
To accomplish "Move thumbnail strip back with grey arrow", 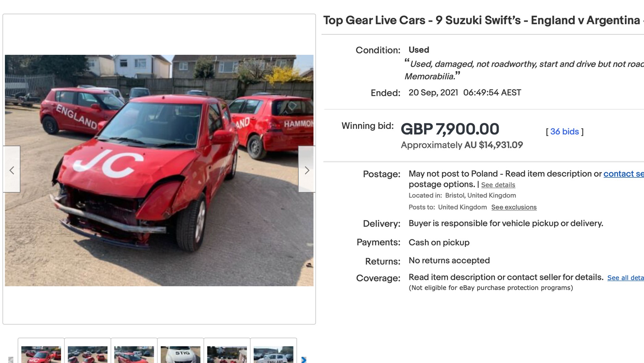I will pyautogui.click(x=11, y=360).
